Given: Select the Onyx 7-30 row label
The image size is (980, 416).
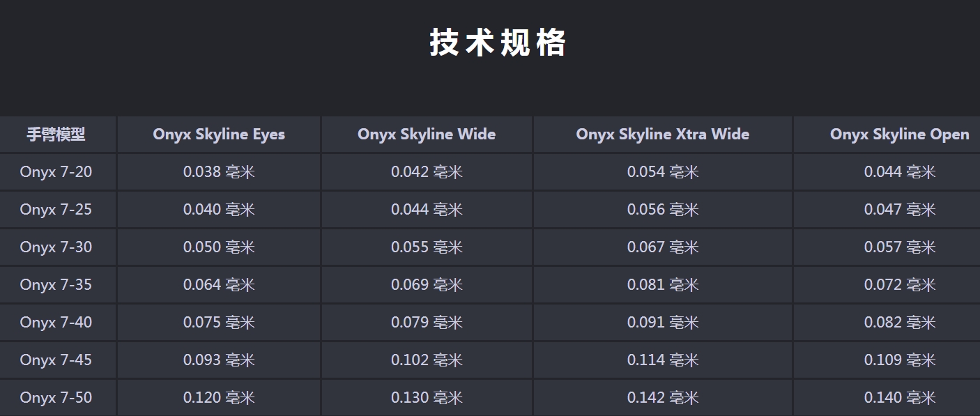Looking at the screenshot, I should click(x=56, y=247).
